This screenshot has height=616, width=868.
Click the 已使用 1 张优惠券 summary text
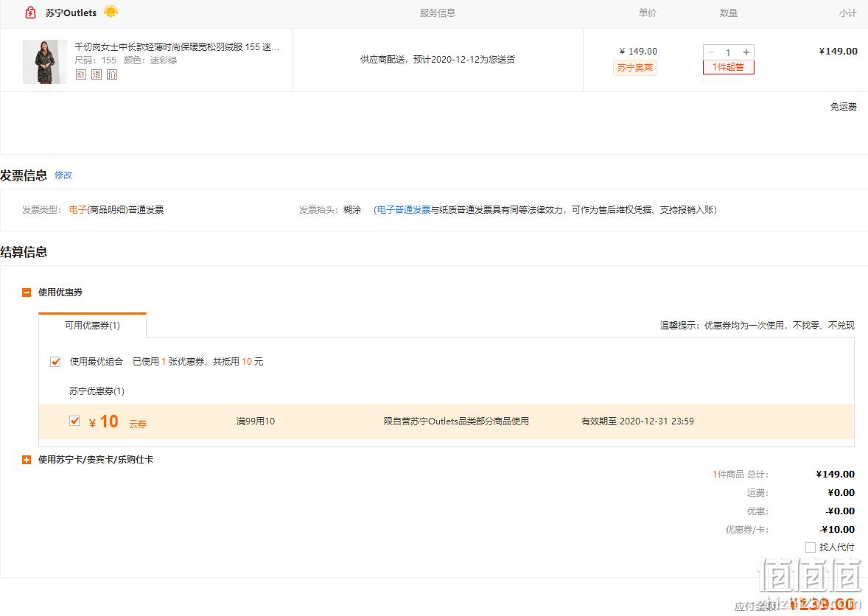[197, 362]
